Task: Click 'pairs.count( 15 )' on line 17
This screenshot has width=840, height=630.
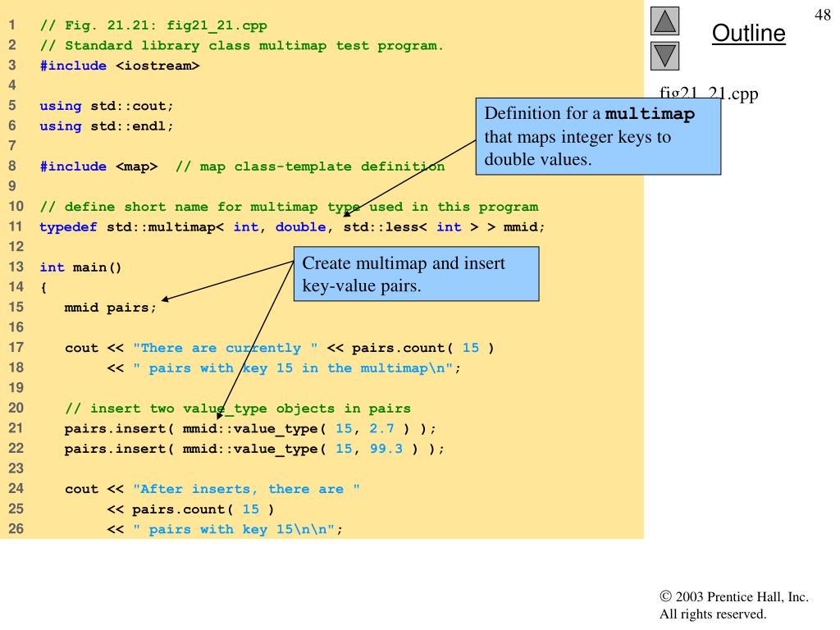Action: coord(422,348)
